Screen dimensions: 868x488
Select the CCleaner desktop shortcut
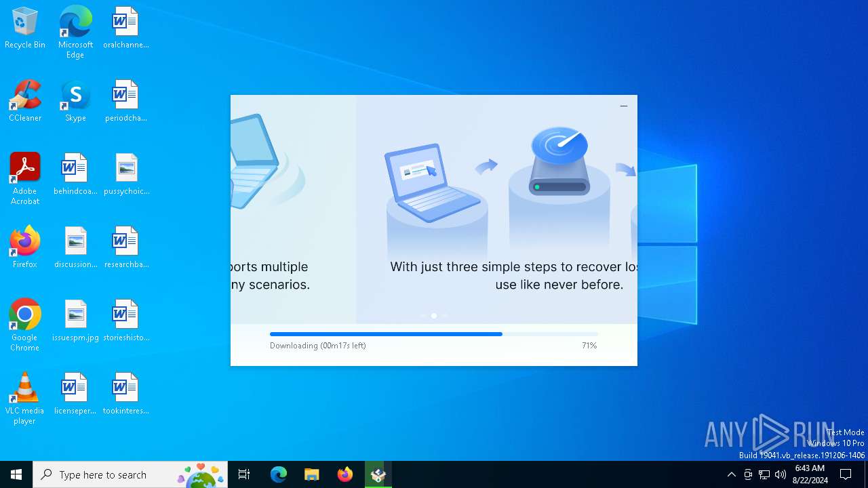pos(25,102)
